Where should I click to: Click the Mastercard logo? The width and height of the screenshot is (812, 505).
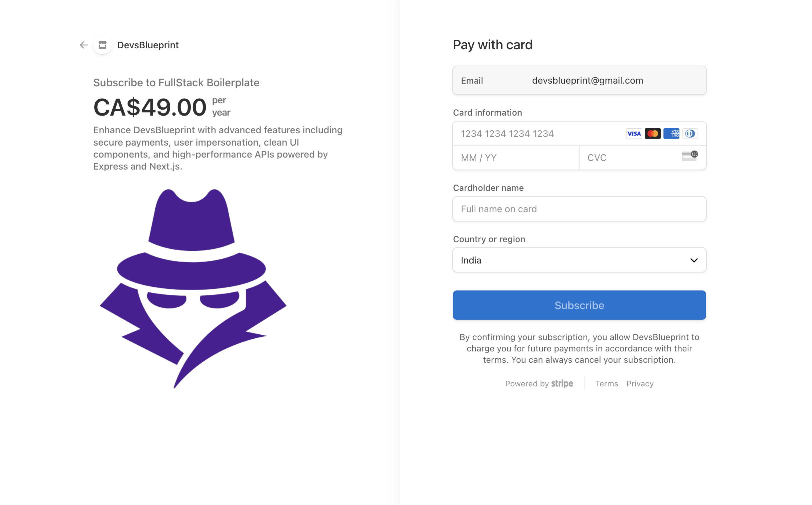652,134
